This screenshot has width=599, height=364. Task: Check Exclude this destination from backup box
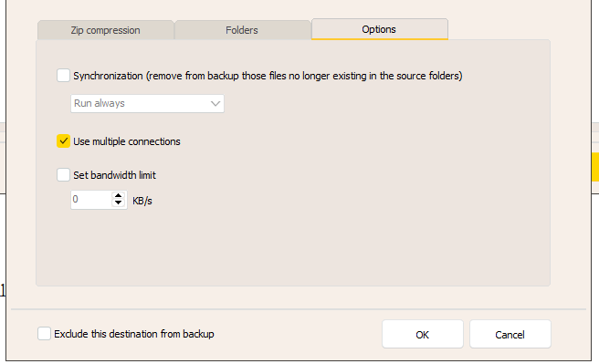tap(45, 334)
